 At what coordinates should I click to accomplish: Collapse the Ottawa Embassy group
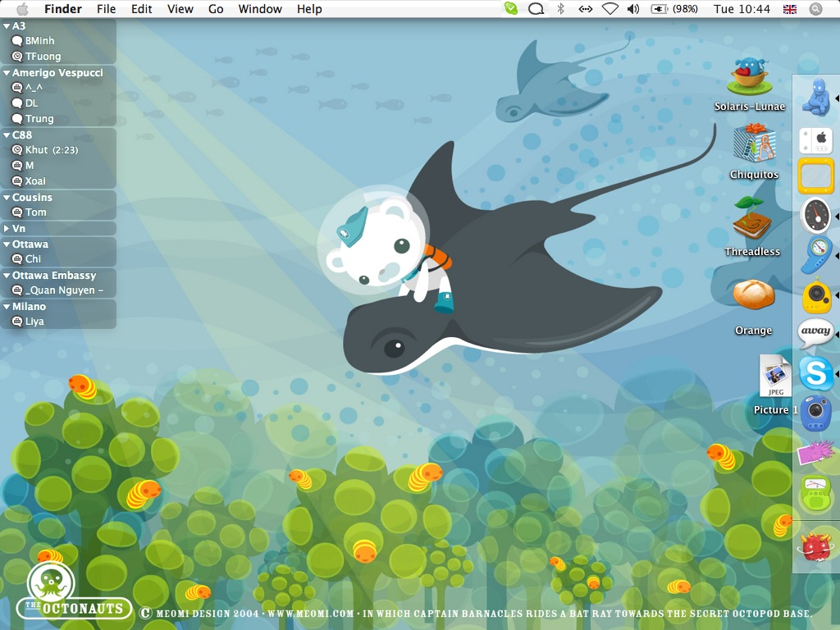pyautogui.click(x=7, y=276)
